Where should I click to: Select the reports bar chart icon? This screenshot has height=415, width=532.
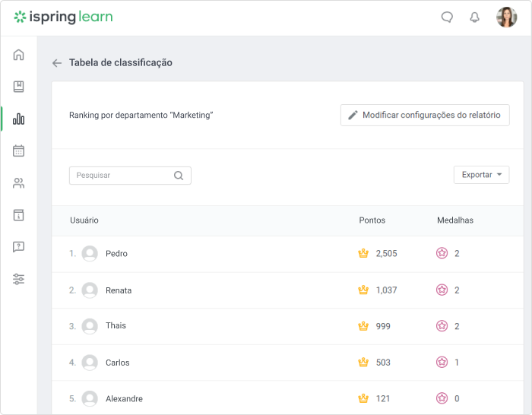click(x=19, y=119)
